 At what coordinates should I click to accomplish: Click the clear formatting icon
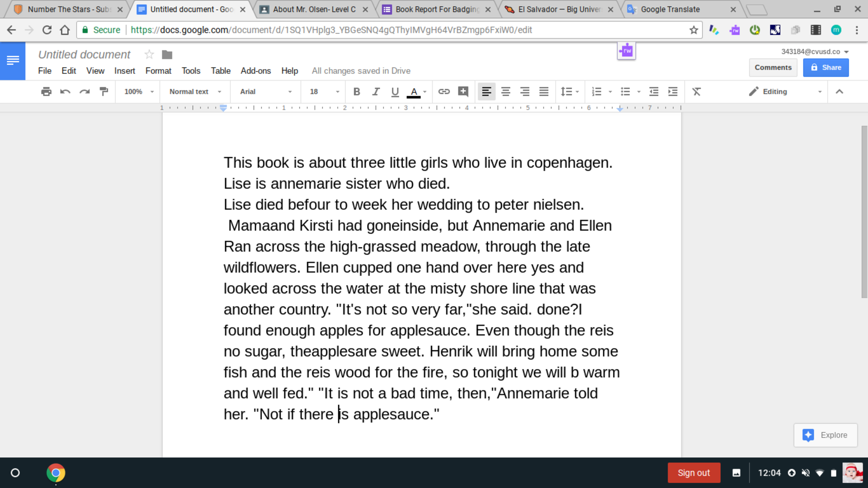click(x=696, y=92)
